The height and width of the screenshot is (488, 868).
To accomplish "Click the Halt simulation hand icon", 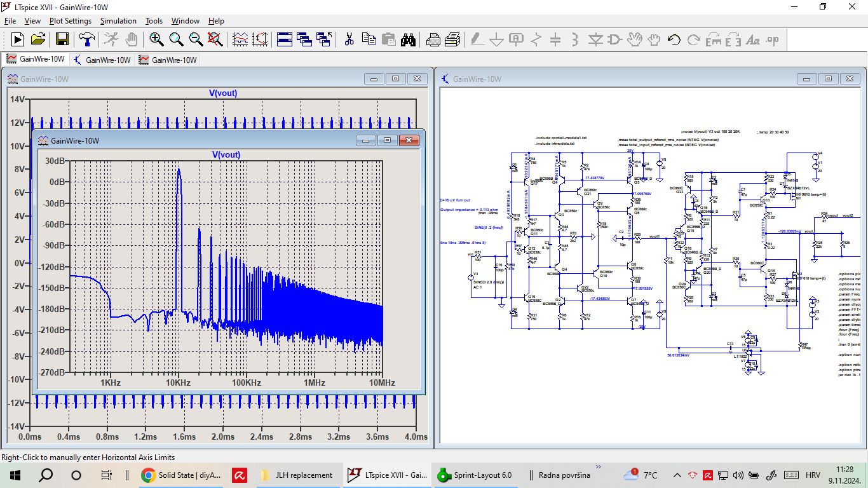I will (x=131, y=39).
